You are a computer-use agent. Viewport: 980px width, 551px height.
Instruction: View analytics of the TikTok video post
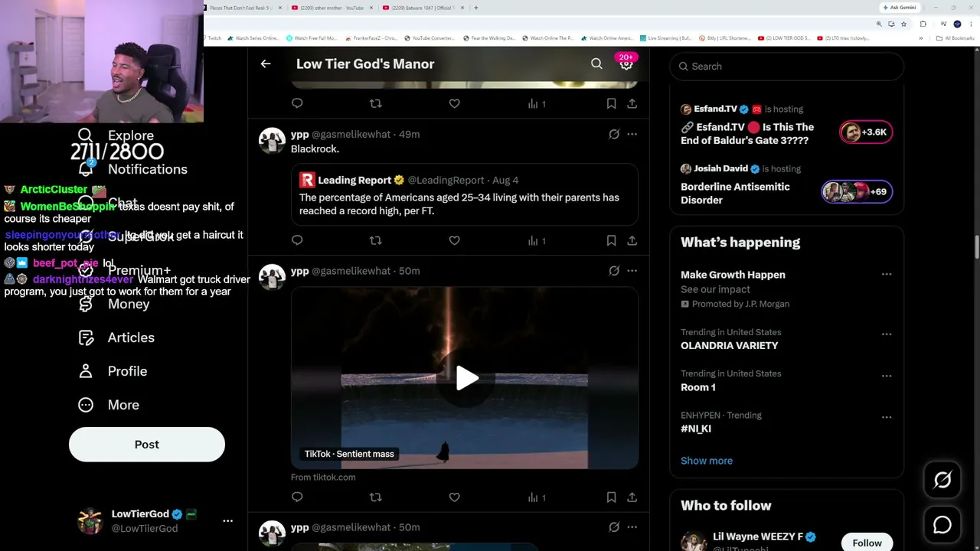[537, 497]
